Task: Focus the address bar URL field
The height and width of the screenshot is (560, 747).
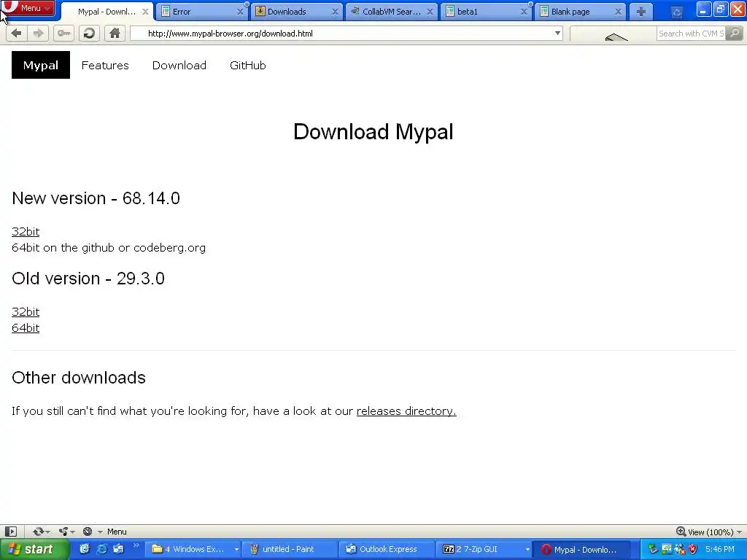Action: pos(347,34)
